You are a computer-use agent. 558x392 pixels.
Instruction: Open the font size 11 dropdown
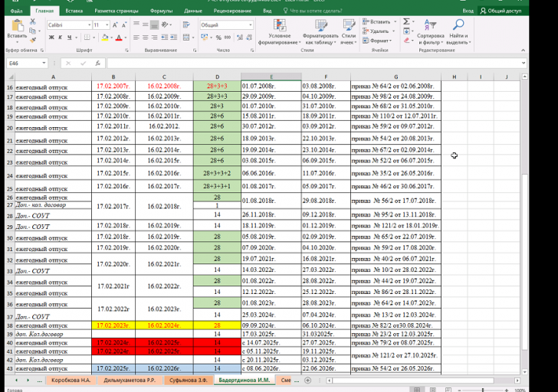[107, 24]
